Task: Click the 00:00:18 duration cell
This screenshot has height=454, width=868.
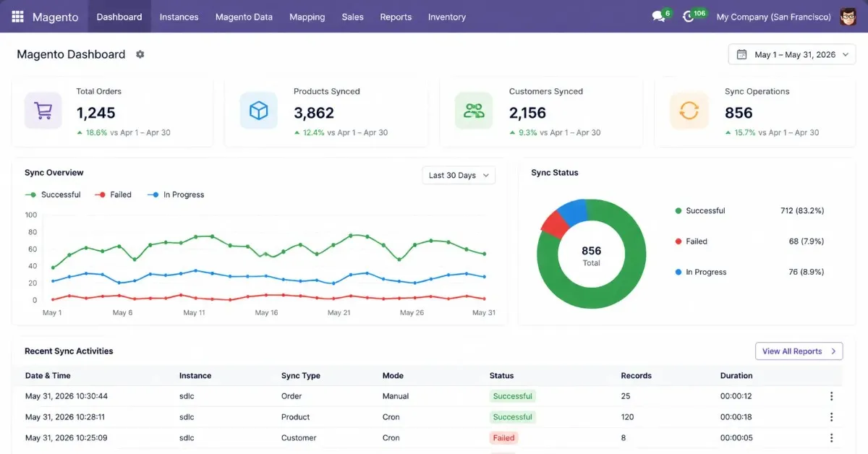Action: [736, 417]
